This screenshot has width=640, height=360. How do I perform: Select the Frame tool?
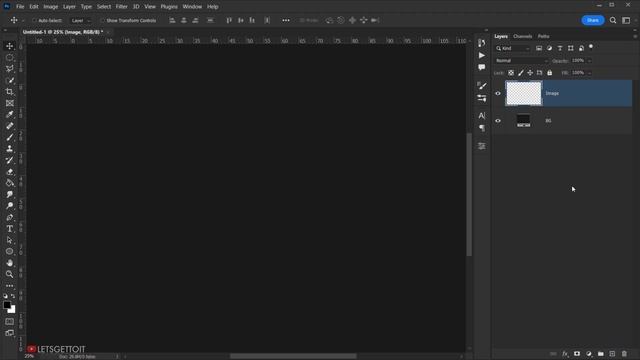click(x=9, y=103)
